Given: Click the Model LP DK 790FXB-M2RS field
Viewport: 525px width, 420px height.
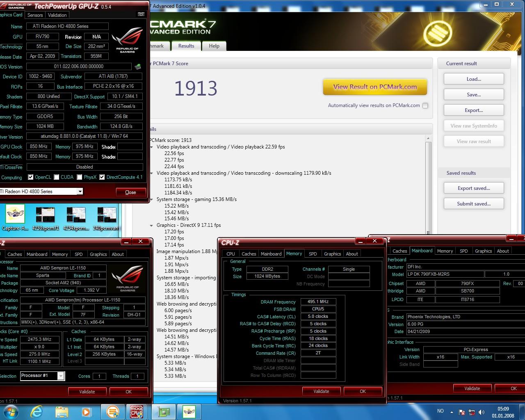Looking at the screenshot, I should [445, 274].
